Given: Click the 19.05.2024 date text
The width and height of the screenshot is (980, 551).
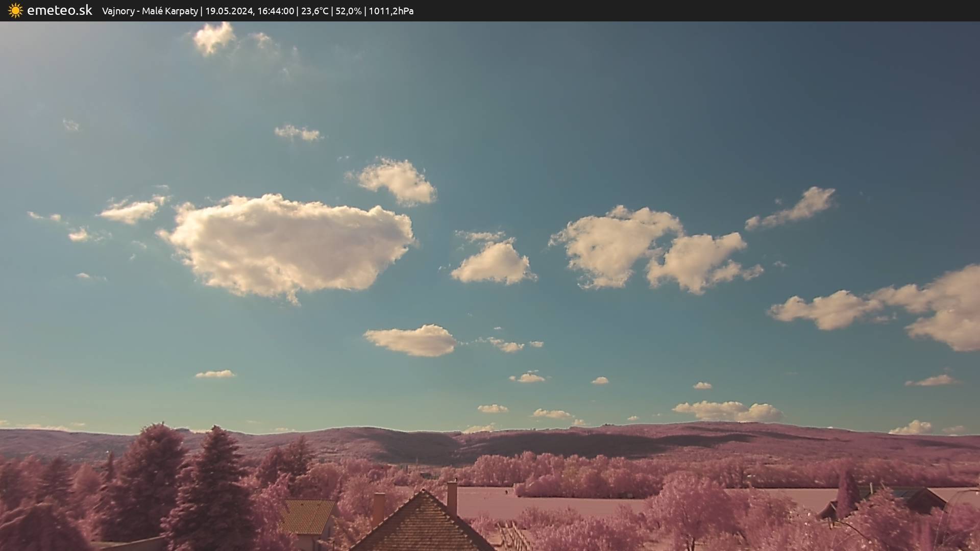Looking at the screenshot, I should pos(229,11).
